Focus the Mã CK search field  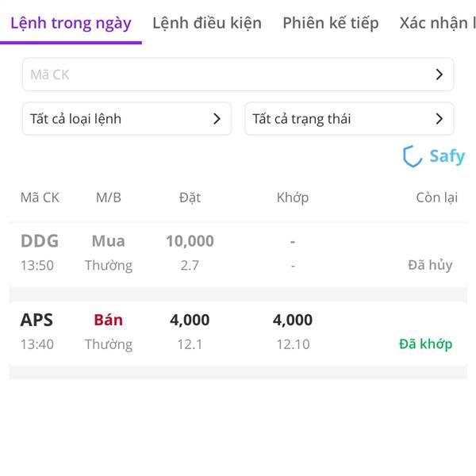coord(238,75)
